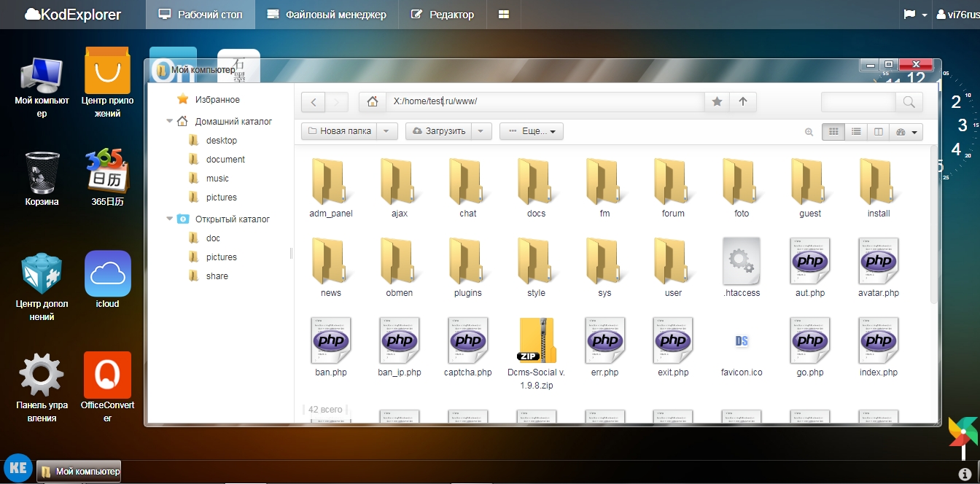Click the home directory icon in address bar

[373, 102]
